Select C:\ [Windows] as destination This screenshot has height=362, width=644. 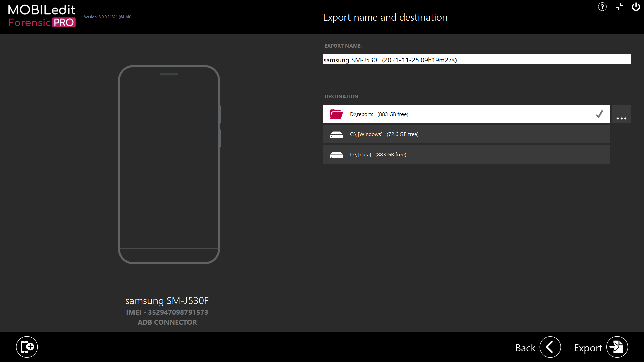pyautogui.click(x=466, y=134)
